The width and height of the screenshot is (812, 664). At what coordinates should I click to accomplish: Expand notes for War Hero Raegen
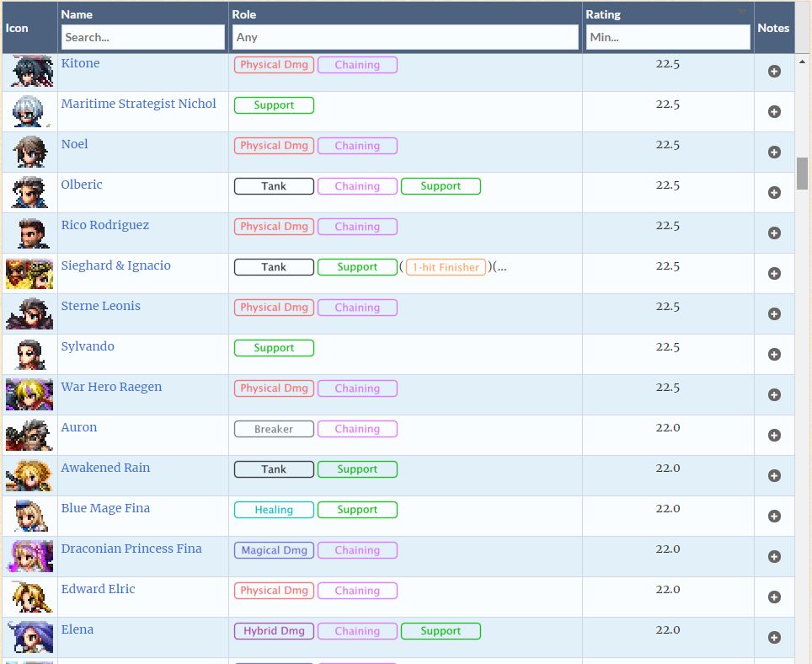tap(774, 394)
